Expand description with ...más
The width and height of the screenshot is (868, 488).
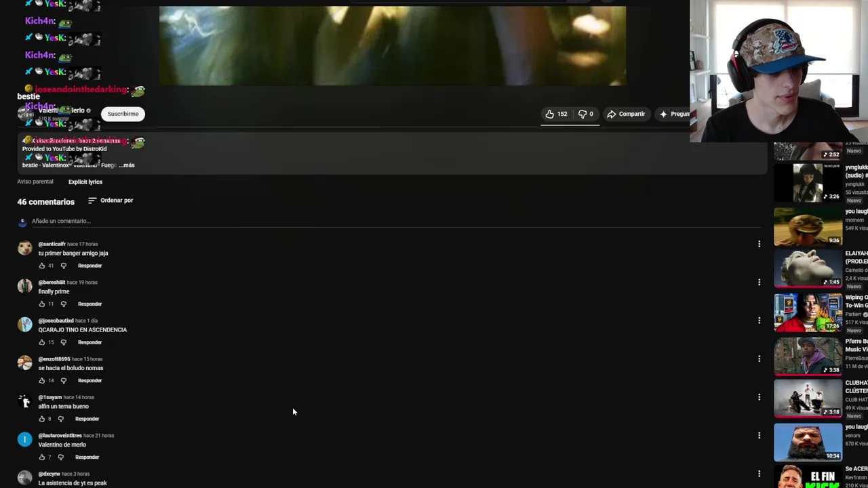127,165
